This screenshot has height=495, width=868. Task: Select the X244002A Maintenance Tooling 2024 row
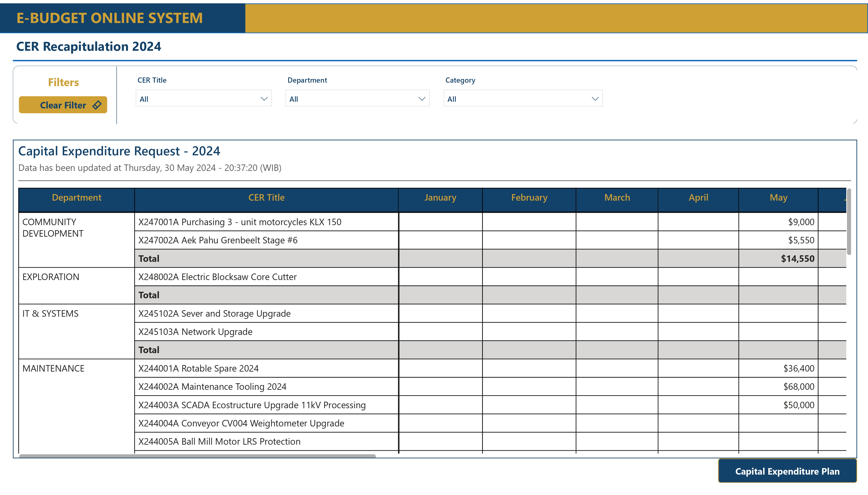pos(212,387)
